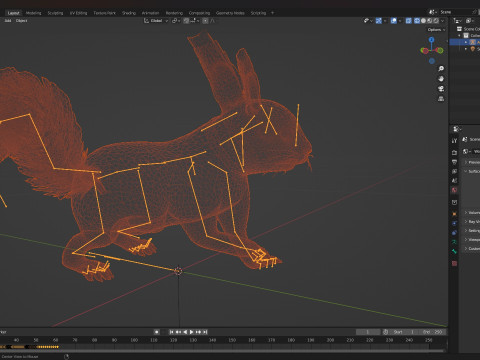Toggle camera view icon
The image size is (480, 360).
point(441,89)
